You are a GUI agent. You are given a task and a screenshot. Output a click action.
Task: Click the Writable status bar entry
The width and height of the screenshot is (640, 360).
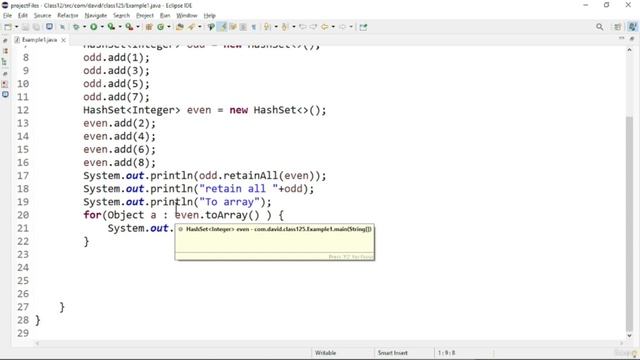(x=325, y=353)
